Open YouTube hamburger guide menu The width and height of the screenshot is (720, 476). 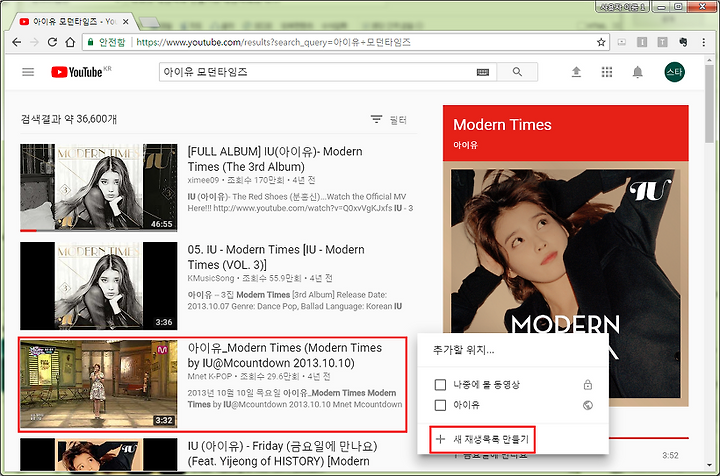(x=28, y=72)
